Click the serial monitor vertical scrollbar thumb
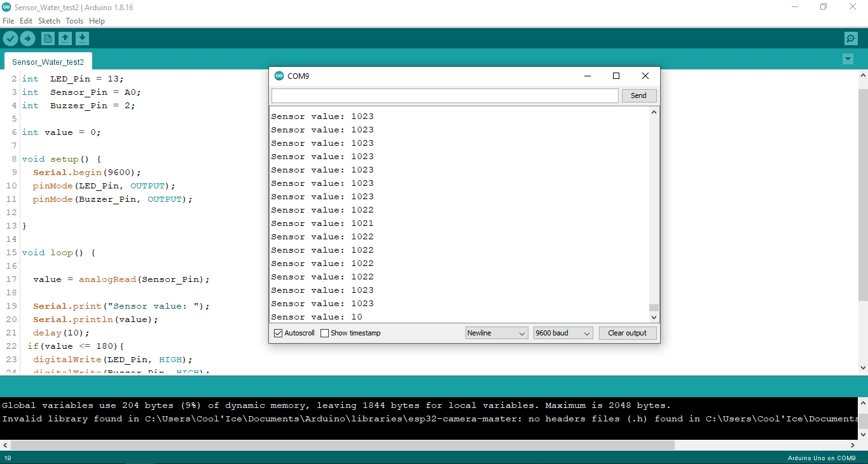Image resolution: width=868 pixels, height=464 pixels. click(x=654, y=307)
